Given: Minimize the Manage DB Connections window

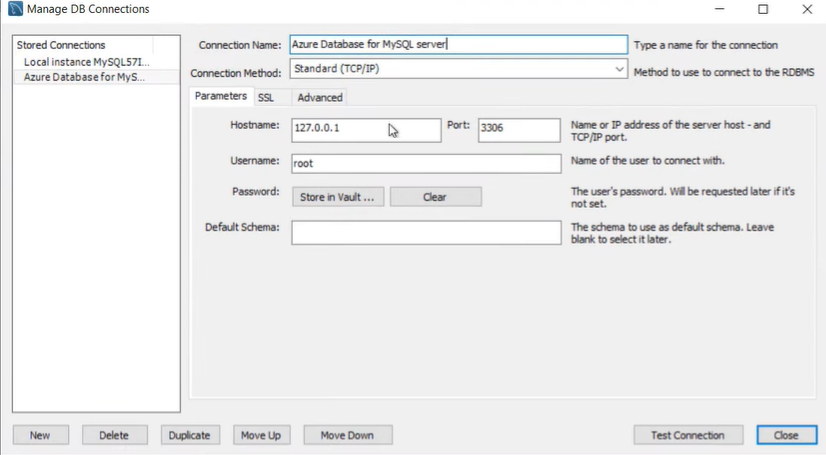Looking at the screenshot, I should point(720,9).
